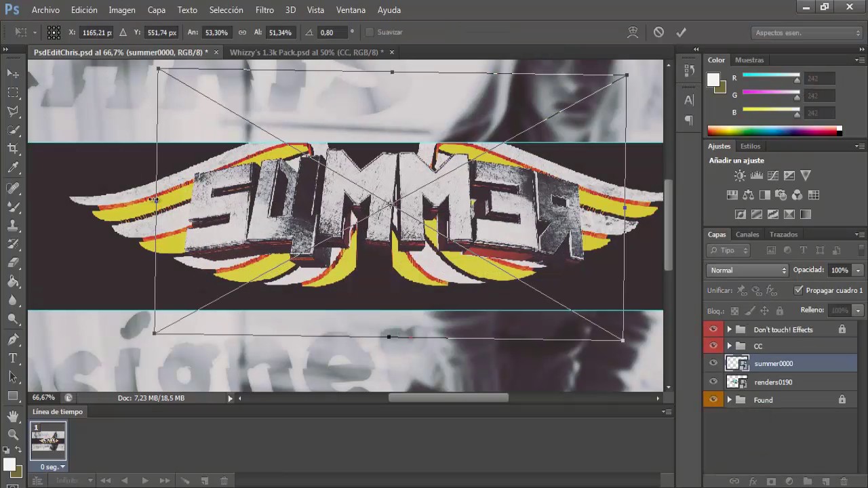Click the color spectrum ramp
Viewport: 868px width, 488px height.
click(774, 131)
